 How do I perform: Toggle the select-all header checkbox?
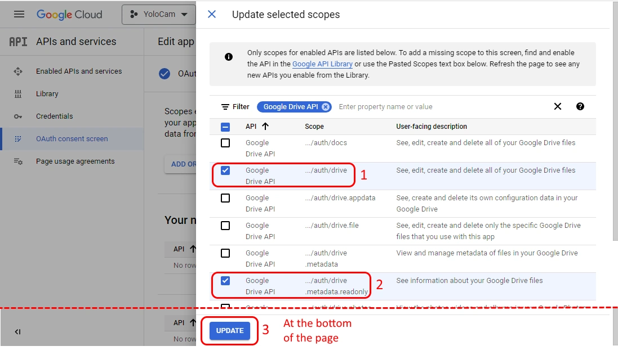click(225, 127)
